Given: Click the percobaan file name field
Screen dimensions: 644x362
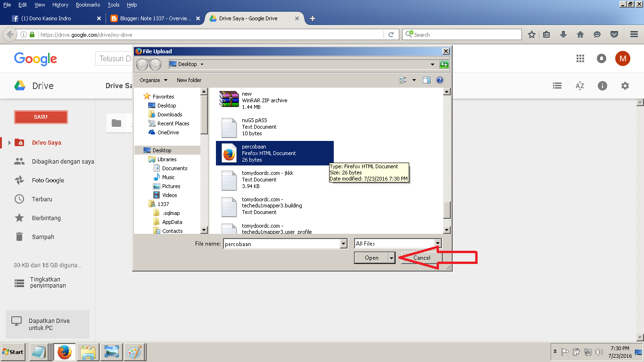Looking at the screenshot, I should tap(283, 244).
